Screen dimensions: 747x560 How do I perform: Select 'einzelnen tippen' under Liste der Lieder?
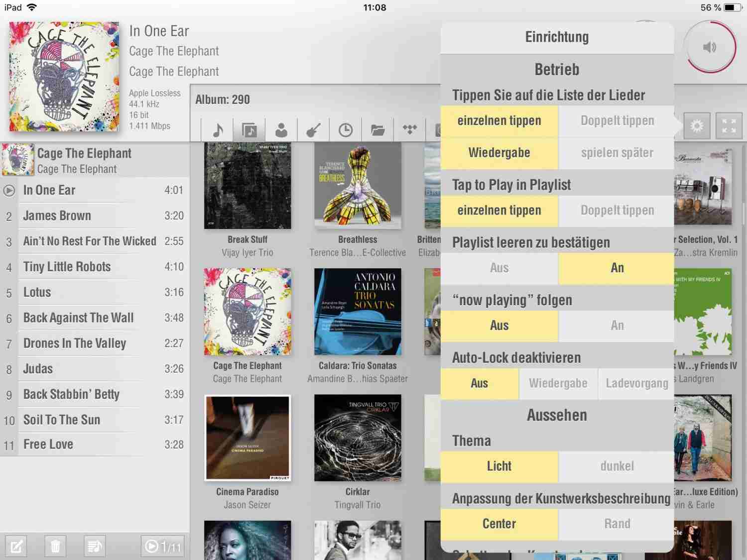tap(499, 121)
